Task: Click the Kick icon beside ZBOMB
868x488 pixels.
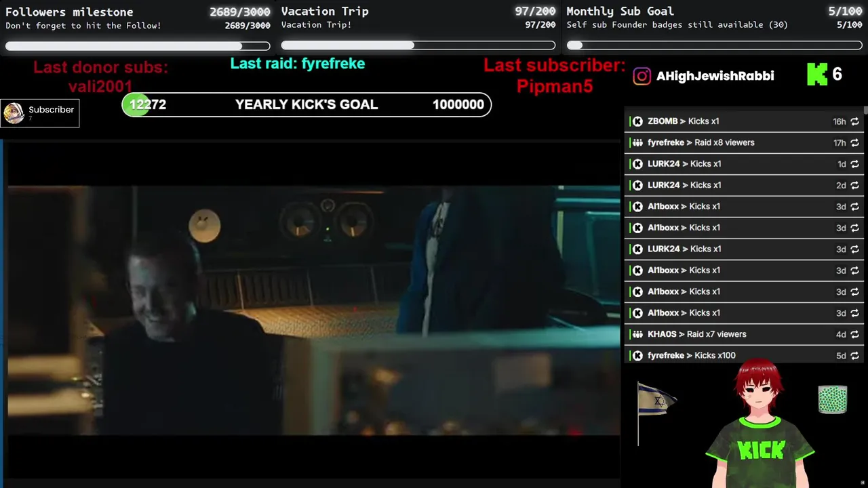Action: tap(637, 121)
